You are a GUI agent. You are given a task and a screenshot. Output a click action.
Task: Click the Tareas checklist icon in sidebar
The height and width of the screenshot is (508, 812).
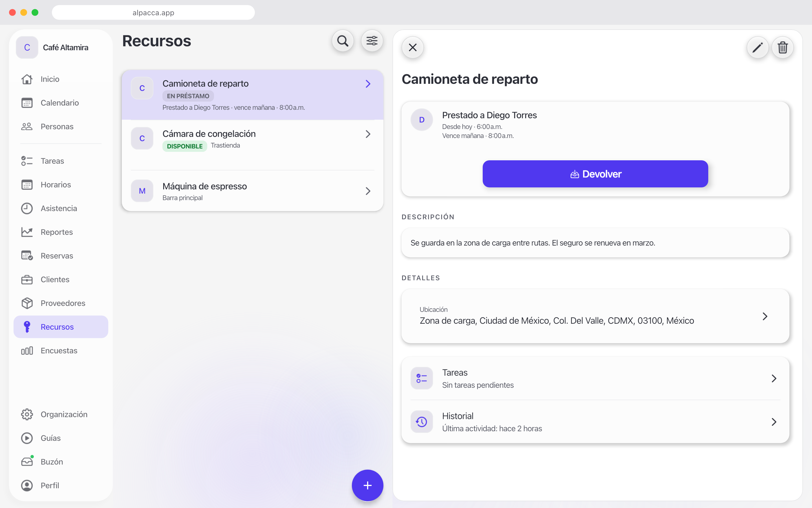coord(27,161)
